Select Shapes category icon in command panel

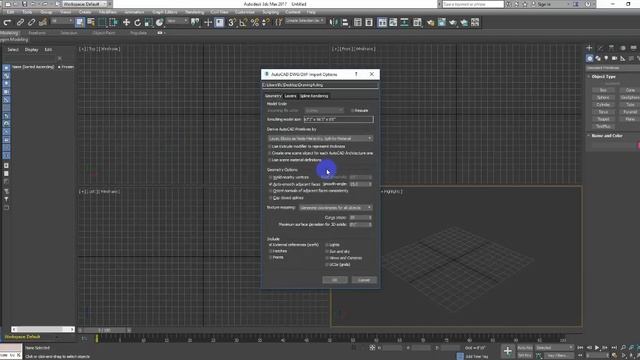coord(598,58)
